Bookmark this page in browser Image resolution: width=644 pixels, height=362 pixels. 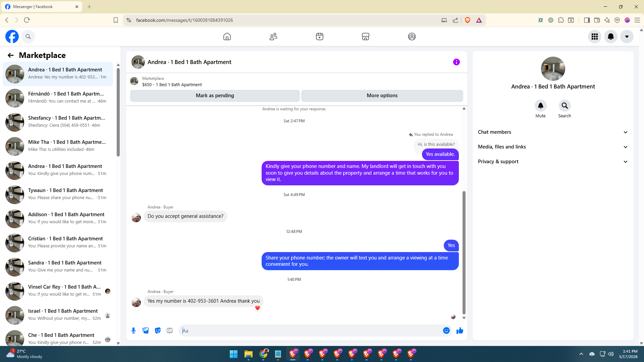tap(116, 20)
